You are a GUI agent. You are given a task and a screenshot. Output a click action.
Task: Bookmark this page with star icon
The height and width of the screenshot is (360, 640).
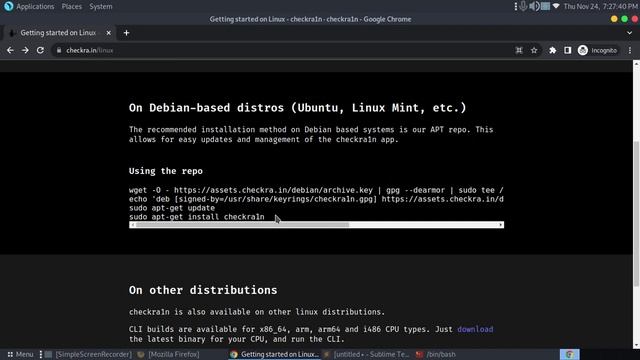pyautogui.click(x=534, y=50)
